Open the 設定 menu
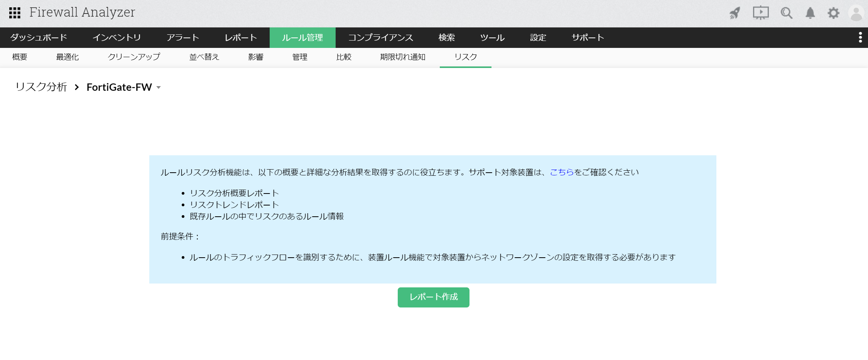This screenshot has height=360, width=868. click(x=538, y=37)
